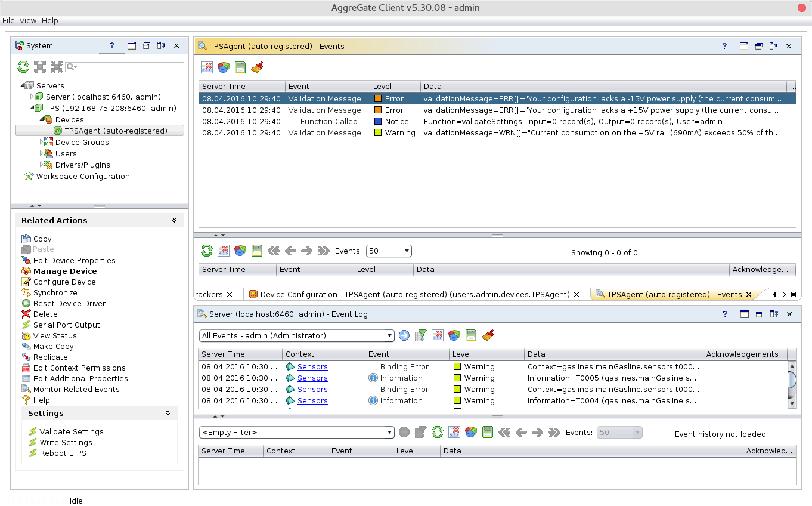The width and height of the screenshot is (812, 506).
Task: Click save icon in Server Event Log top toolbar
Action: pos(471,335)
